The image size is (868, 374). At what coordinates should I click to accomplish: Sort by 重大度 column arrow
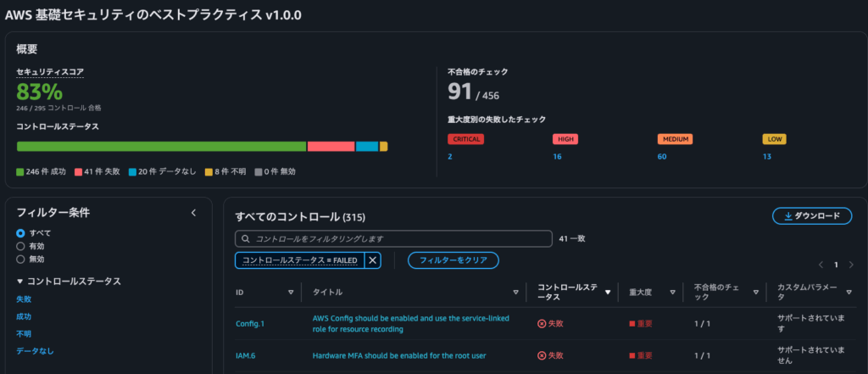(672, 292)
